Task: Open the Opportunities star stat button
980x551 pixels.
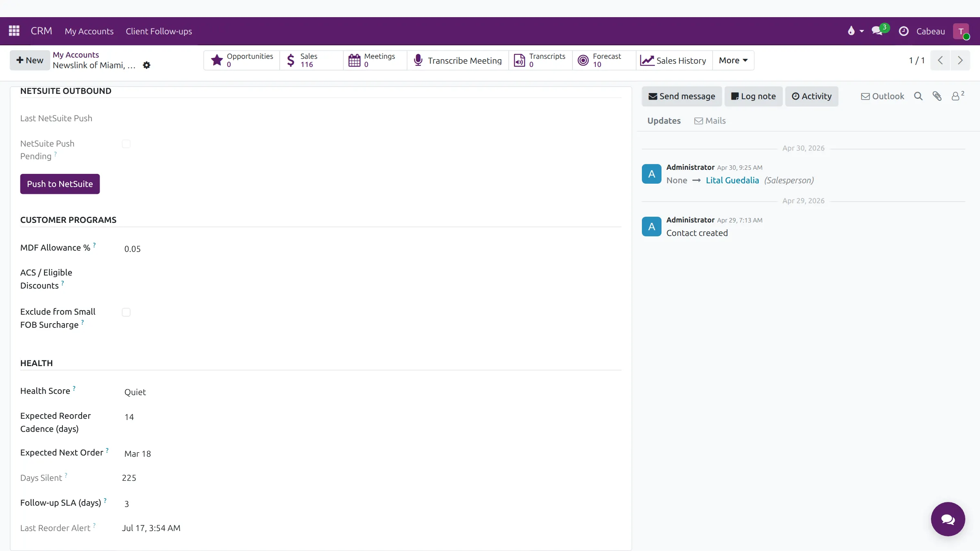Action: (242, 60)
